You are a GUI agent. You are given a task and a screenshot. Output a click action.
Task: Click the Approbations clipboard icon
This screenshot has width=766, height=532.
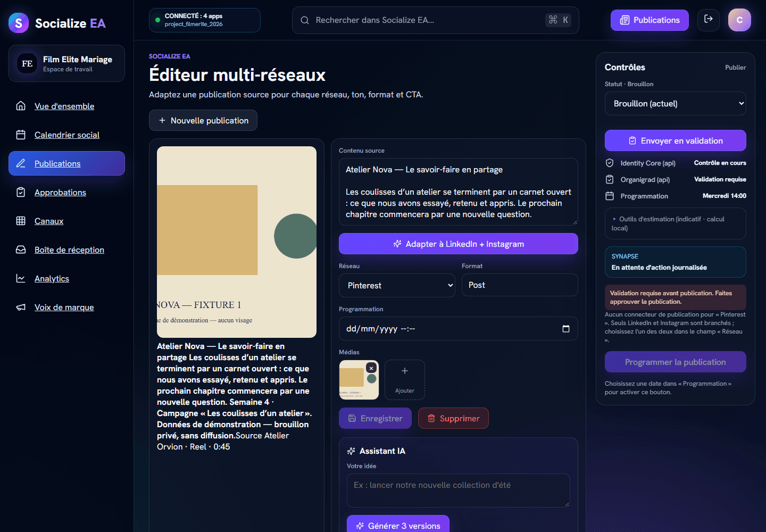[x=21, y=192]
